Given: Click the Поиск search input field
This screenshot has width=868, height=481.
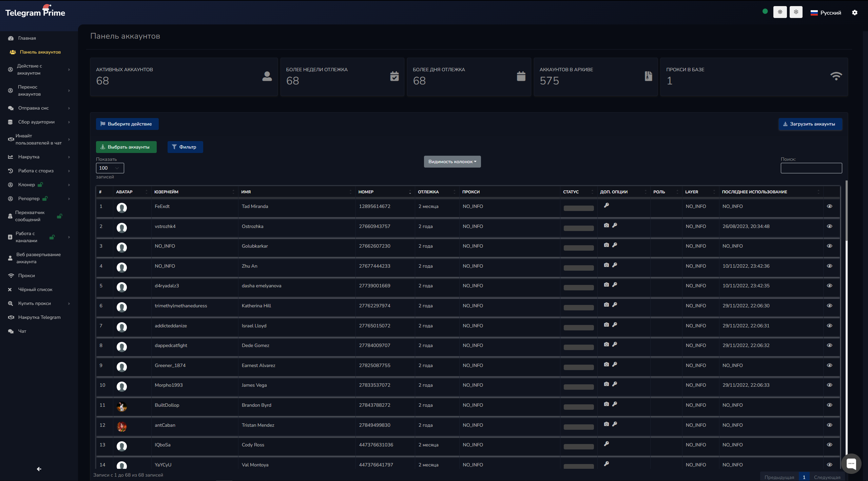Looking at the screenshot, I should tap(811, 168).
